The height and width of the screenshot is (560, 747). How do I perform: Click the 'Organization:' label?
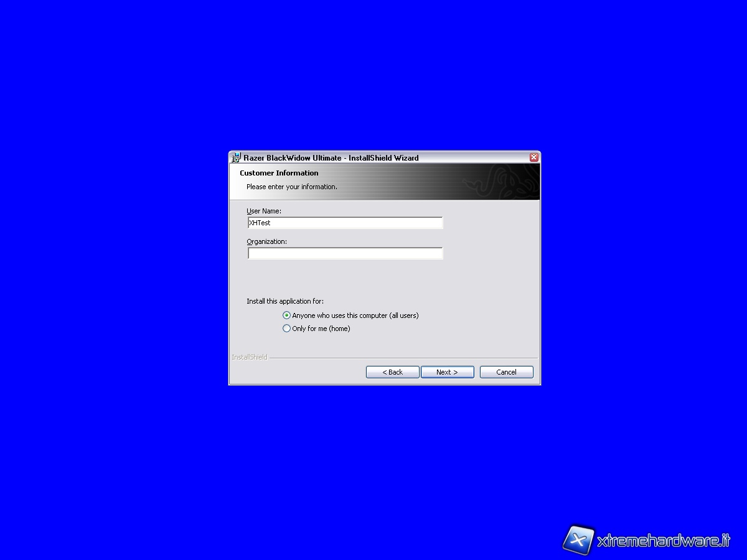tap(266, 241)
